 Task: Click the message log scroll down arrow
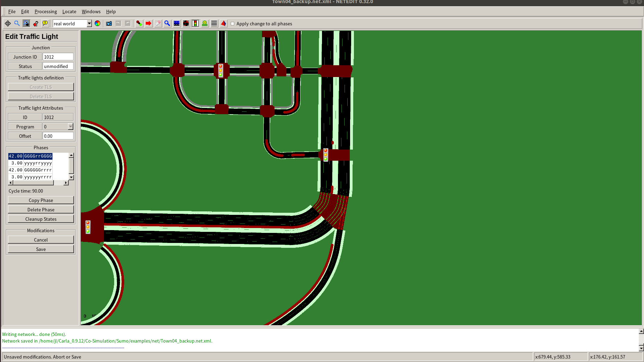pos(641,348)
